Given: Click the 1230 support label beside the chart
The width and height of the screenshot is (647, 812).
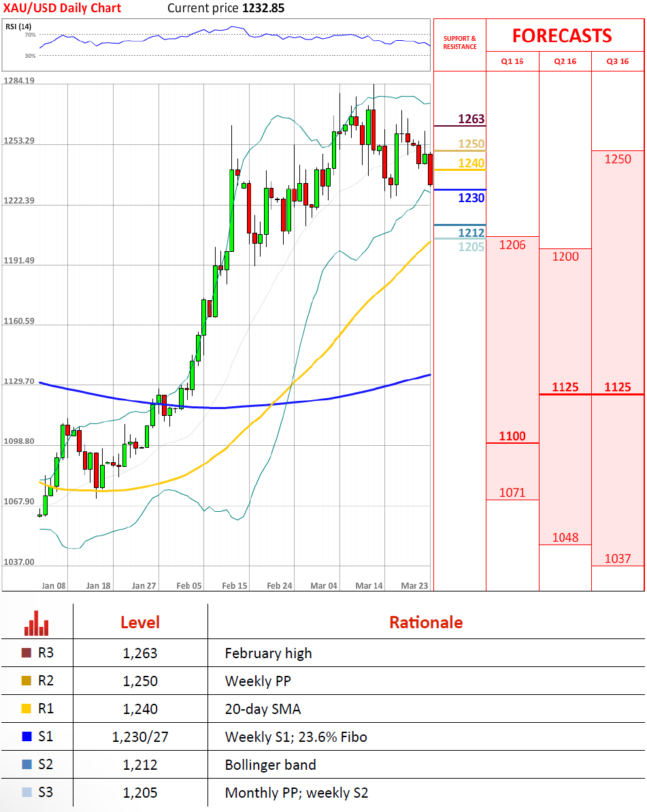Looking at the screenshot, I should click(471, 198).
